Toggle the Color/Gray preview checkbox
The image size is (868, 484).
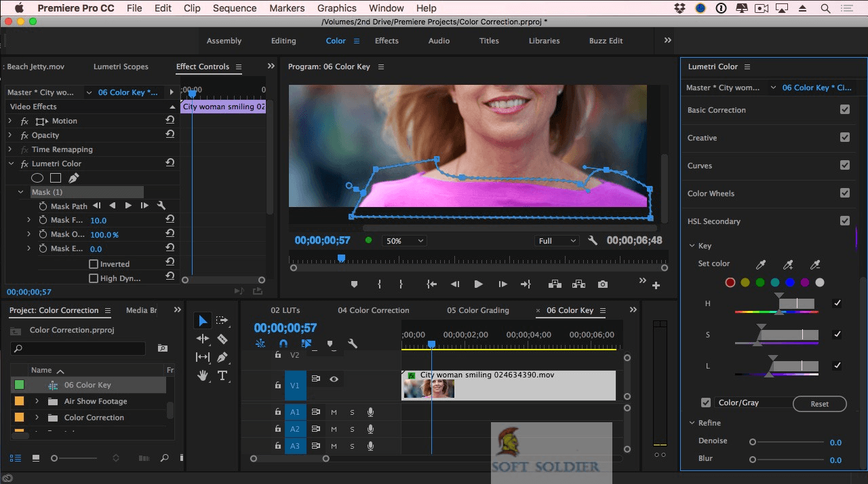coord(706,403)
